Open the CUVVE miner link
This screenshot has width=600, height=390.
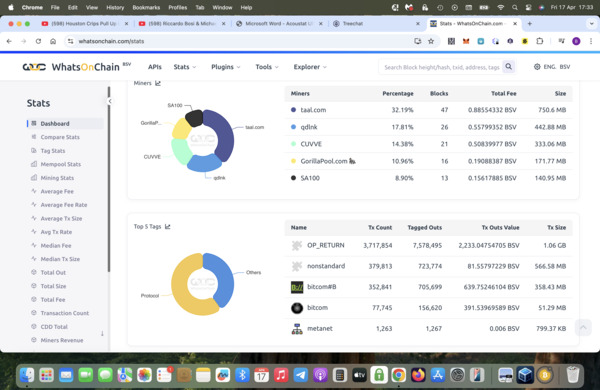pos(311,144)
